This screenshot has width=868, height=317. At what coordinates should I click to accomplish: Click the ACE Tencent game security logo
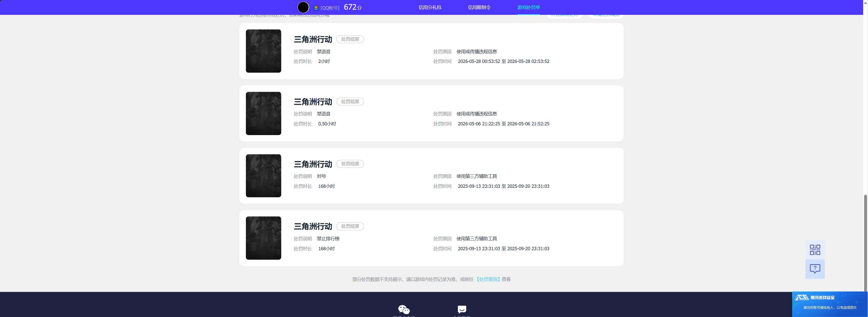pyautogui.click(x=815, y=298)
